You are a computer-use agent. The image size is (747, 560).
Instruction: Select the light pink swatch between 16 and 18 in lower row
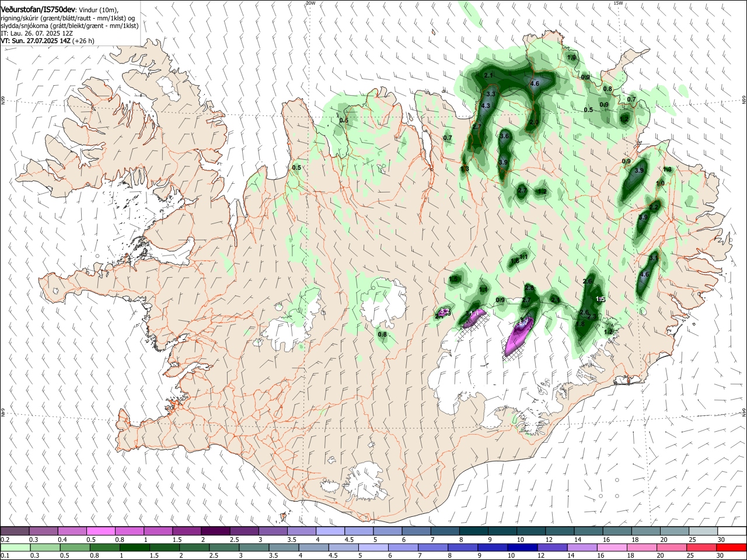(611, 548)
